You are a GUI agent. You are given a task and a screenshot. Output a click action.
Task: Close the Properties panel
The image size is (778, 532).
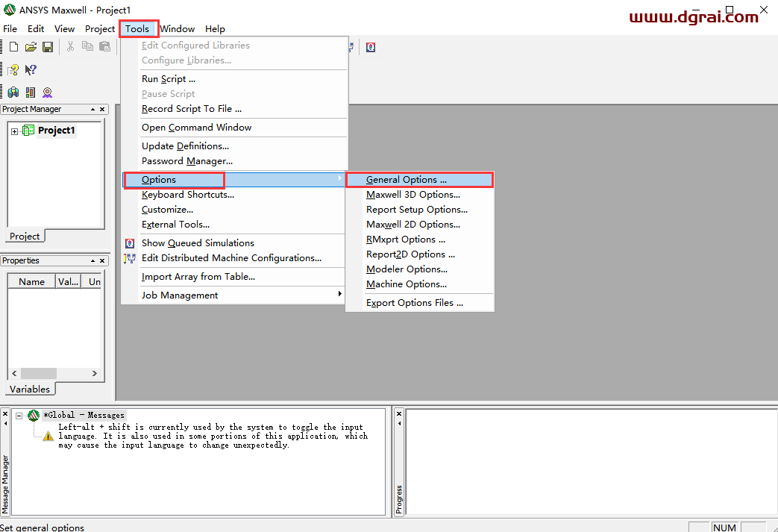[102, 260]
